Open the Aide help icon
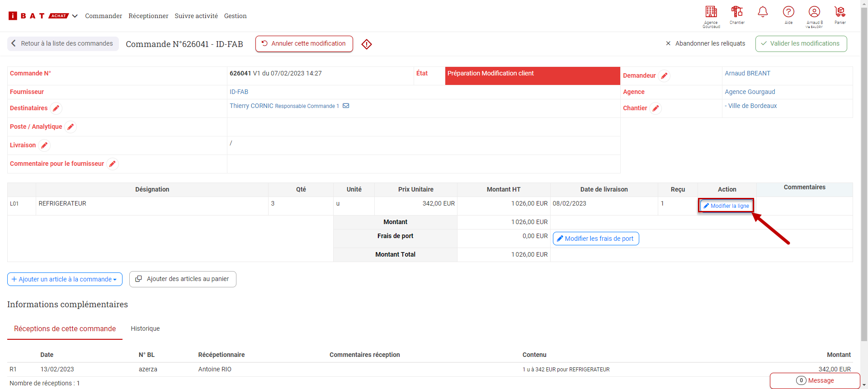 [788, 12]
